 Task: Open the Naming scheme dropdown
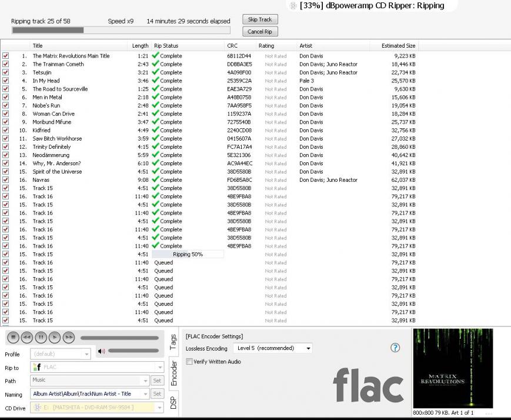pos(145,394)
